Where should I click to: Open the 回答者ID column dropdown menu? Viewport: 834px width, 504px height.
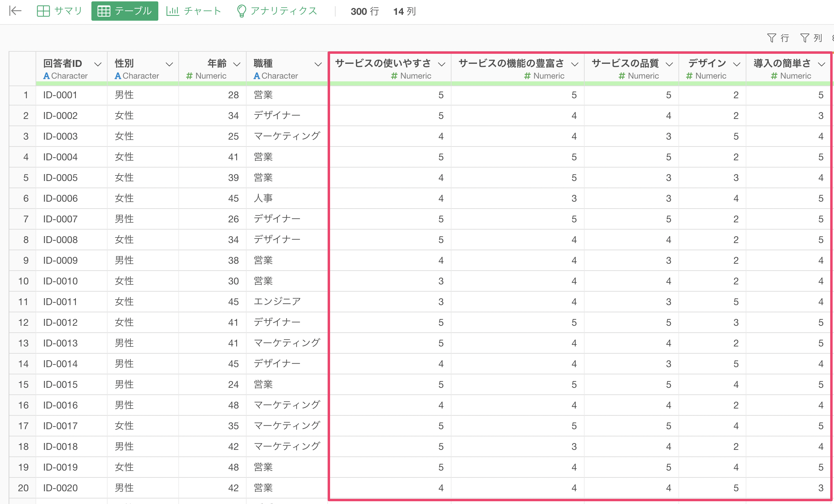pos(98,64)
